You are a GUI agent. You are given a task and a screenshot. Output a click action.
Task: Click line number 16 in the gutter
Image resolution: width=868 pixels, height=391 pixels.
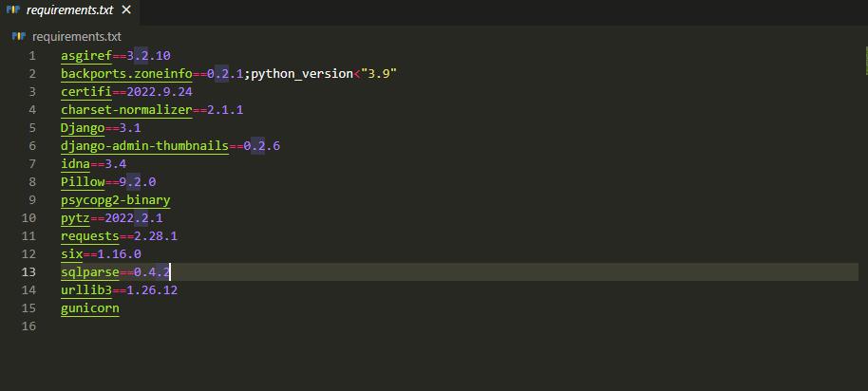pyautogui.click(x=28, y=326)
